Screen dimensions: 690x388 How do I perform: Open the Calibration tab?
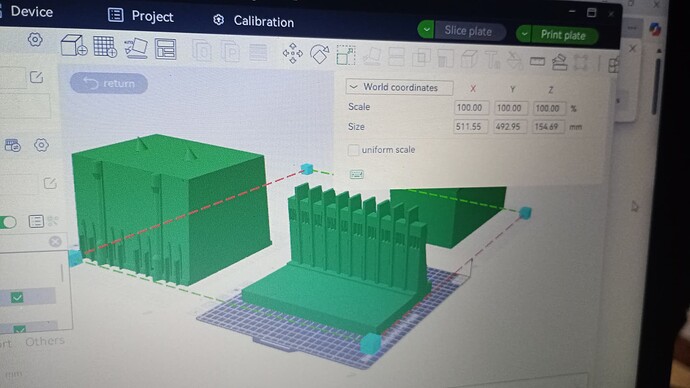click(253, 21)
